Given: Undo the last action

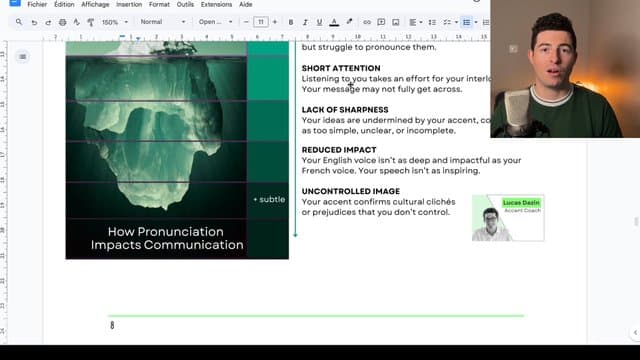Looking at the screenshot, I should (34, 22).
